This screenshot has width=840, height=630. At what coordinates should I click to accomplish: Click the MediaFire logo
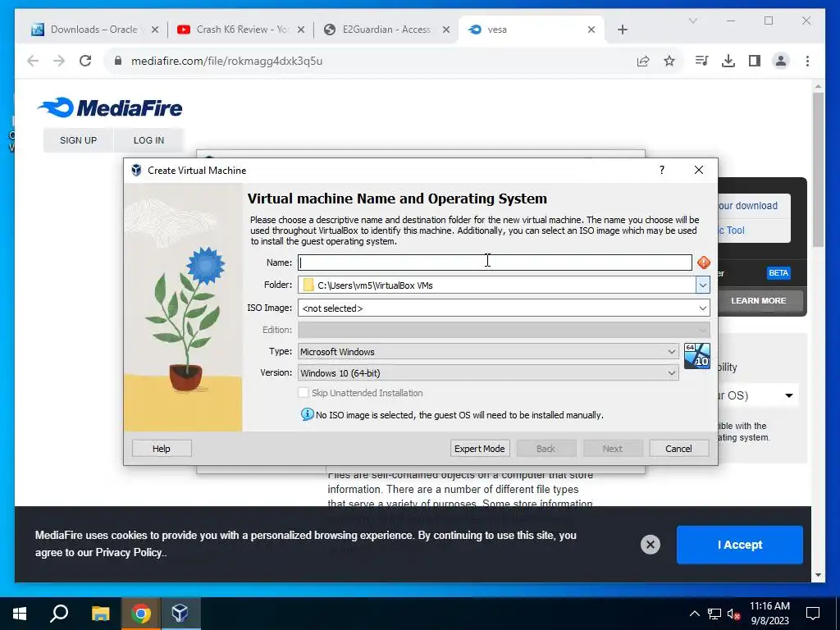click(111, 107)
